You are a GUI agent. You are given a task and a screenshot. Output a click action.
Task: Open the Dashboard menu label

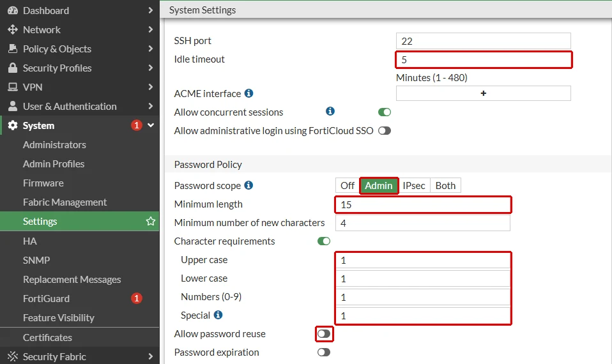[46, 10]
